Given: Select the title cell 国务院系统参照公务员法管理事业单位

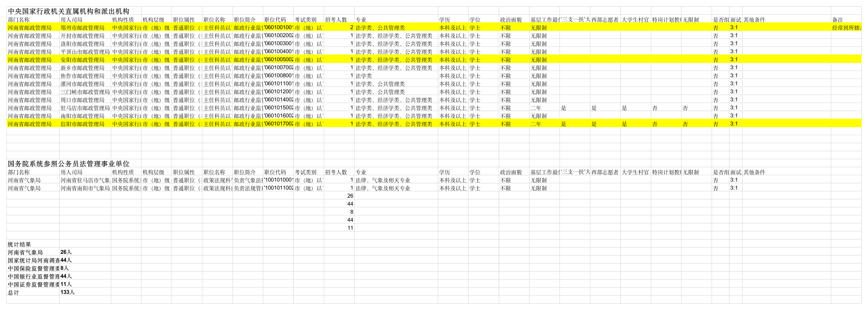Looking at the screenshot, I should point(69,163).
